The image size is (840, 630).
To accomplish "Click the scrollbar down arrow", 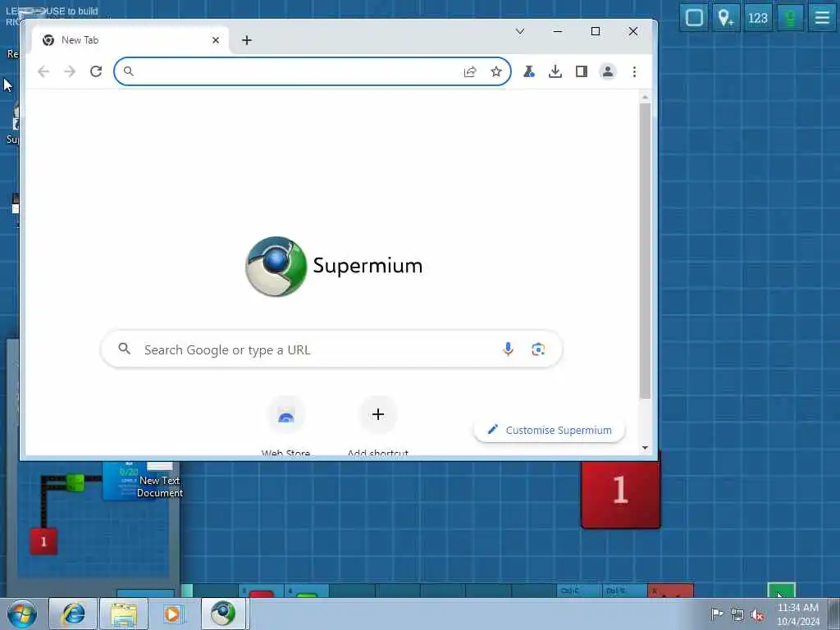I will tap(645, 448).
